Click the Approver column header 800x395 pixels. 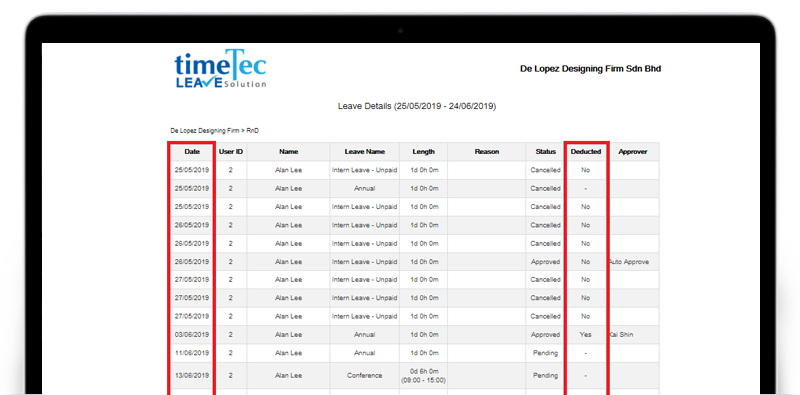point(633,152)
